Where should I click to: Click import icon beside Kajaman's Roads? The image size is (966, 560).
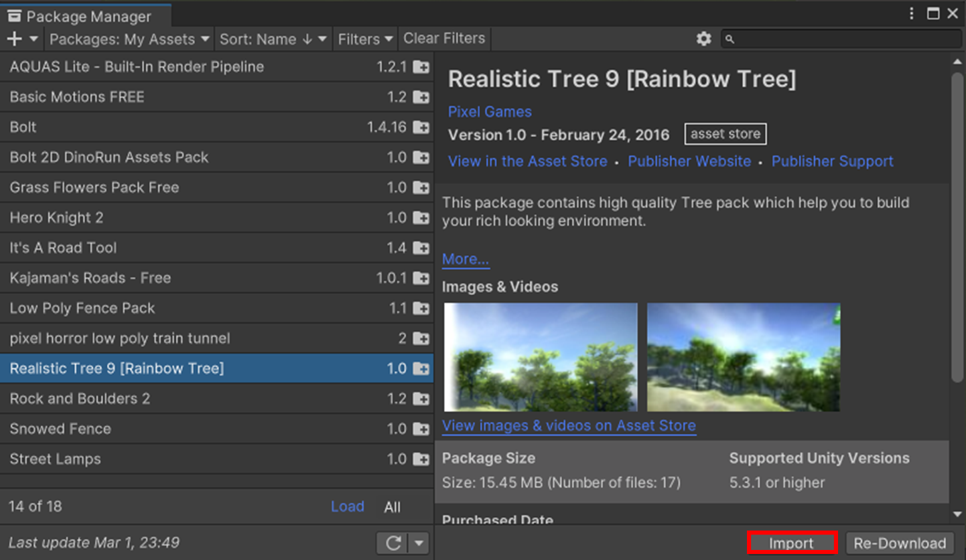421,278
